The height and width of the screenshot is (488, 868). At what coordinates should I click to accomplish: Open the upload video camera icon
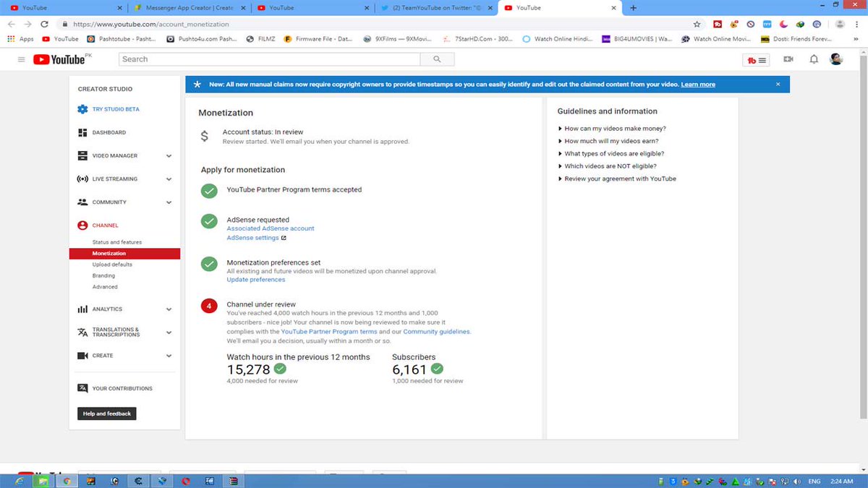[788, 59]
